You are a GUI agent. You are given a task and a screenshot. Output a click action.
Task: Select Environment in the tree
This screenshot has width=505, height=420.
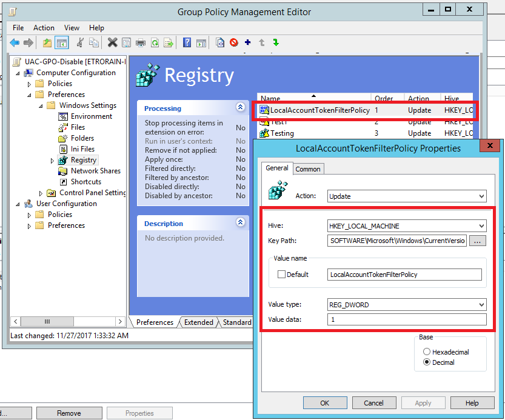(91, 116)
